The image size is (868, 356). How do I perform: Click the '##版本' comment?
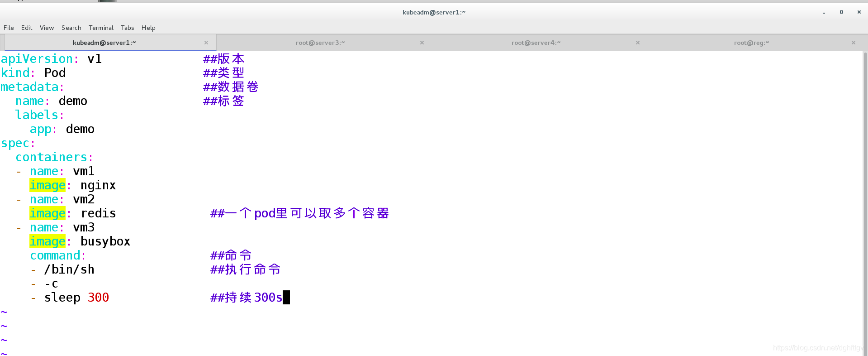[x=224, y=59]
